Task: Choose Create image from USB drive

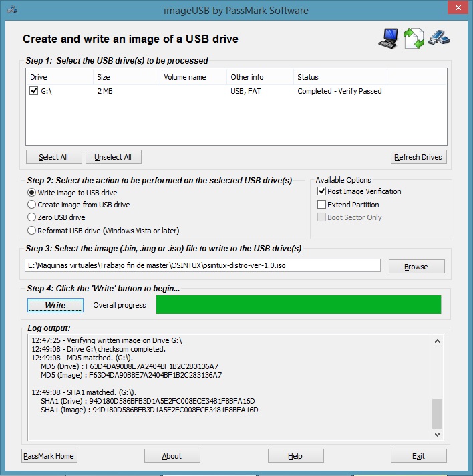Action: tap(31, 205)
